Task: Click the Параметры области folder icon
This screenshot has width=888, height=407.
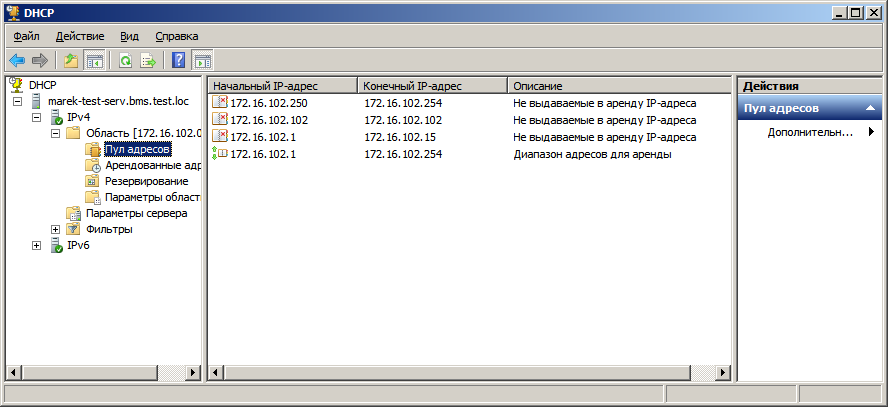Action: click(93, 198)
